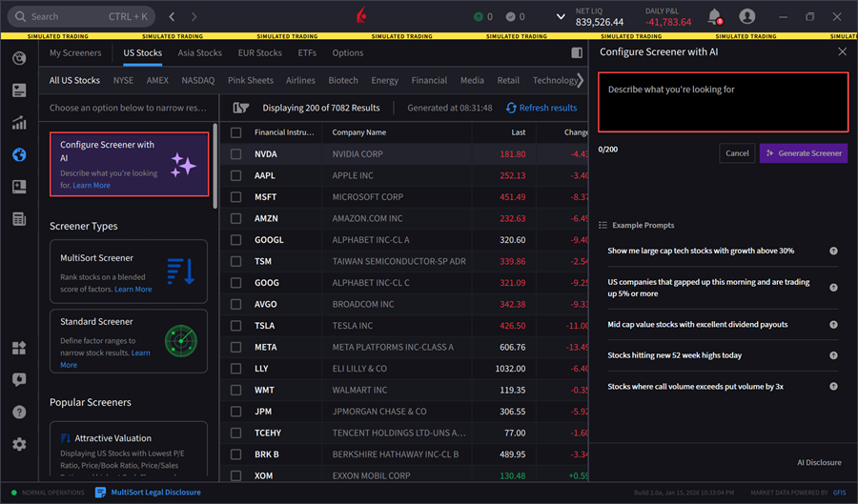
Task: Click info icon for 52 week highs prompt
Action: click(x=833, y=355)
